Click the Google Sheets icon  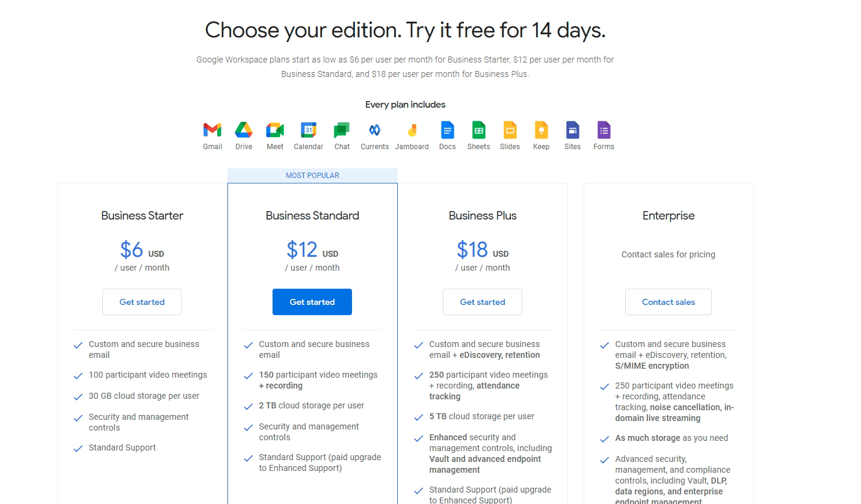coord(478,130)
